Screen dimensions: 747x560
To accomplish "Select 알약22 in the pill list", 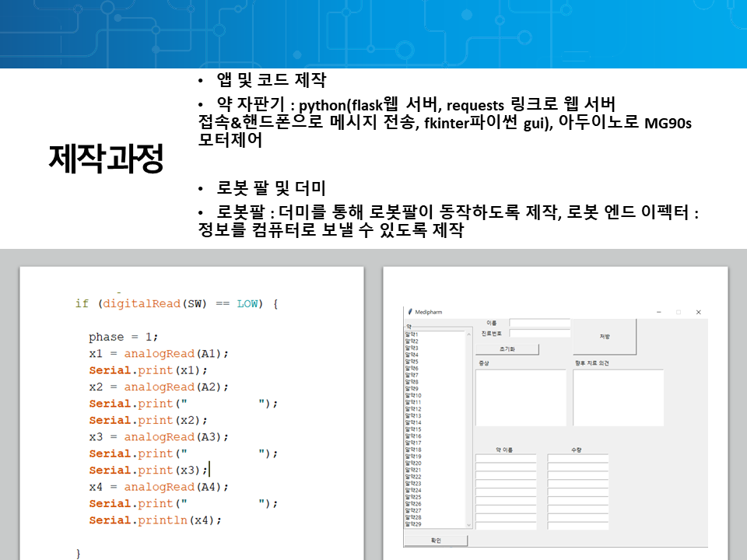I will pos(413,477).
